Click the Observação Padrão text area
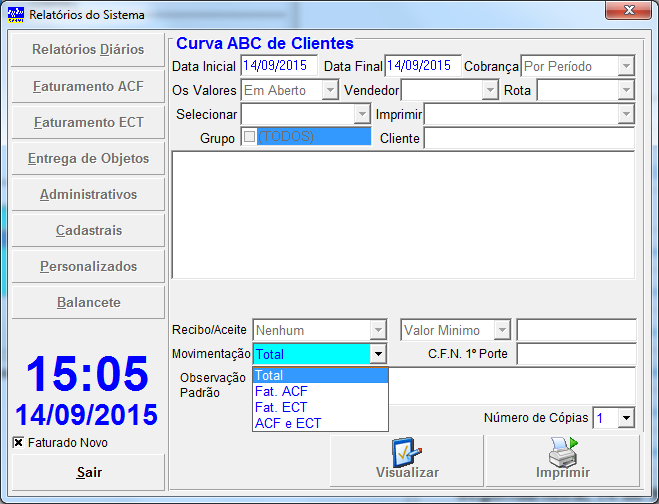The height and width of the screenshot is (504, 659). click(512, 386)
